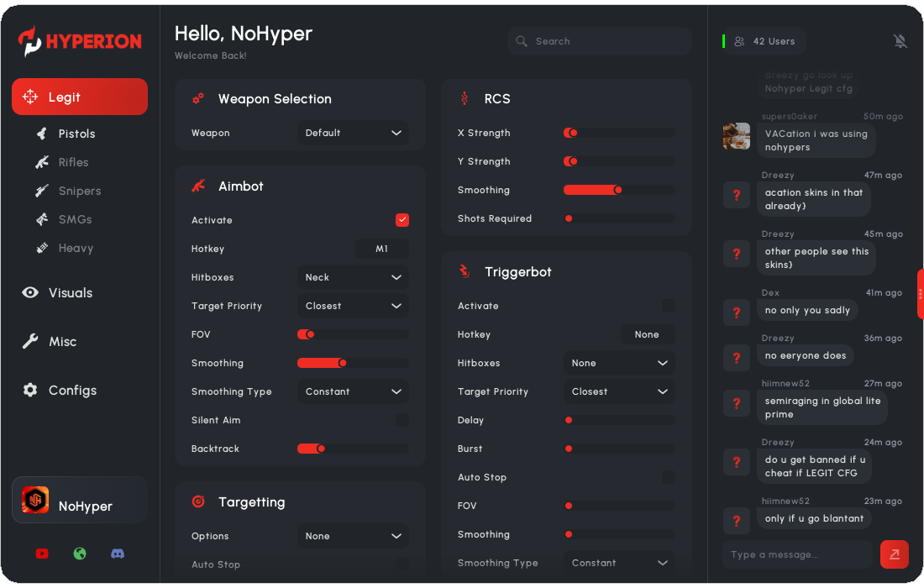Click the RCS Smoothing slider
The height and width of the screenshot is (588, 924).
coord(618,190)
